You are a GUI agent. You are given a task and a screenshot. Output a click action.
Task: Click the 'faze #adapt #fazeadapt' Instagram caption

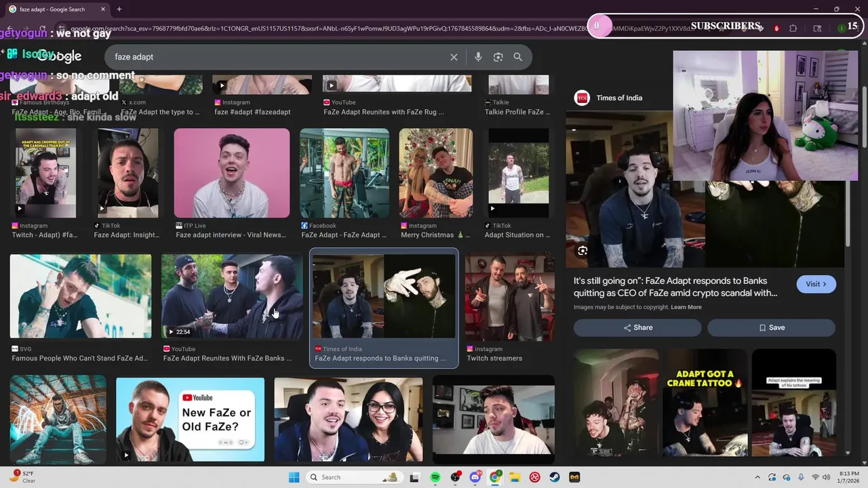click(x=252, y=112)
